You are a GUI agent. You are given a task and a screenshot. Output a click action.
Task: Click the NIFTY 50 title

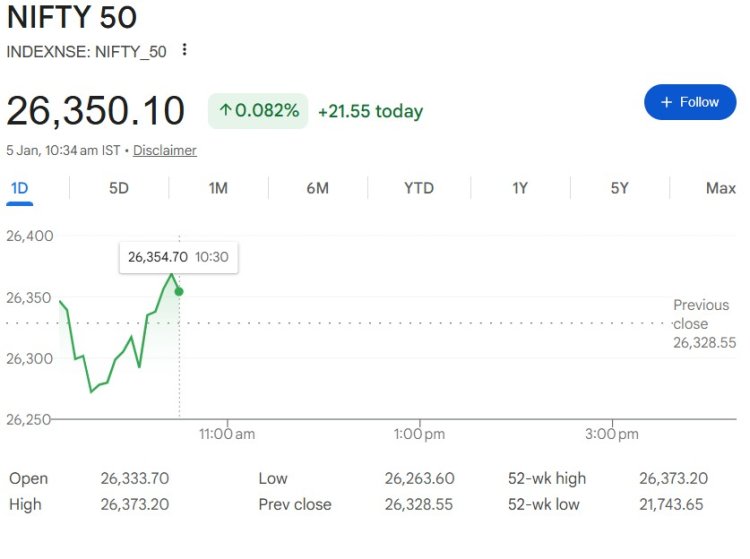(x=72, y=17)
